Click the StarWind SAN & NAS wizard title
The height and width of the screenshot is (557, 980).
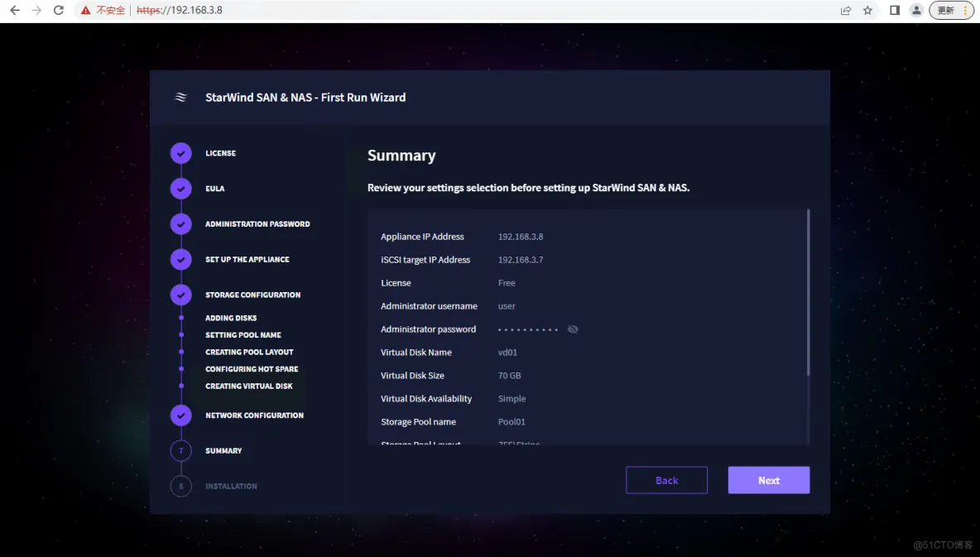305,97
